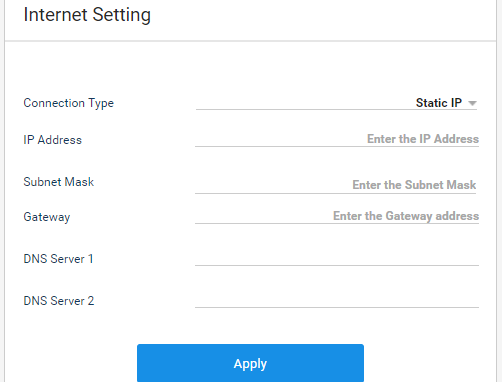Click the Connection Type label

(69, 103)
